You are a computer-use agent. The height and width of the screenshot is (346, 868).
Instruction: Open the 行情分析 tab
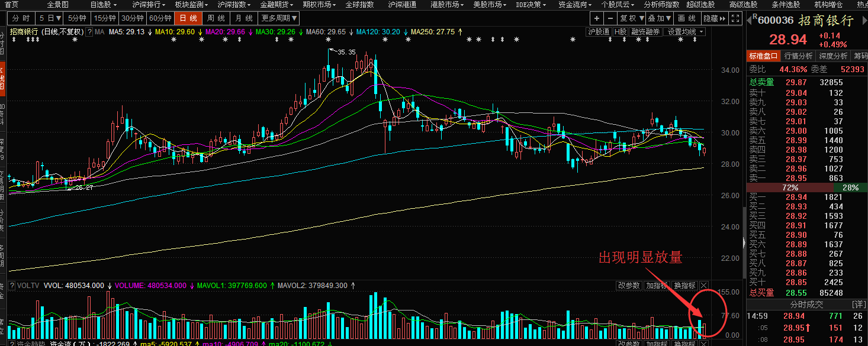[798, 56]
